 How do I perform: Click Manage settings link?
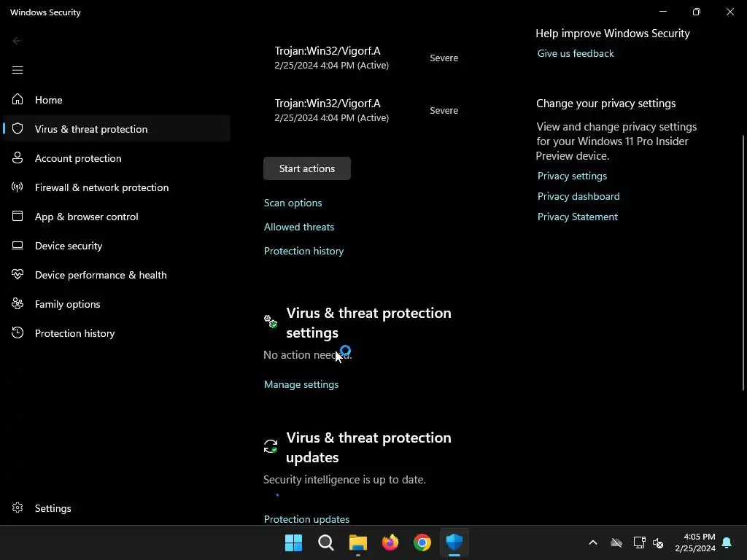tap(301, 384)
